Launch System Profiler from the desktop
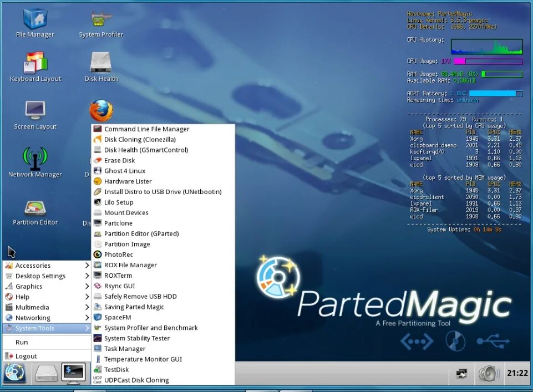533x392 pixels. [101, 23]
